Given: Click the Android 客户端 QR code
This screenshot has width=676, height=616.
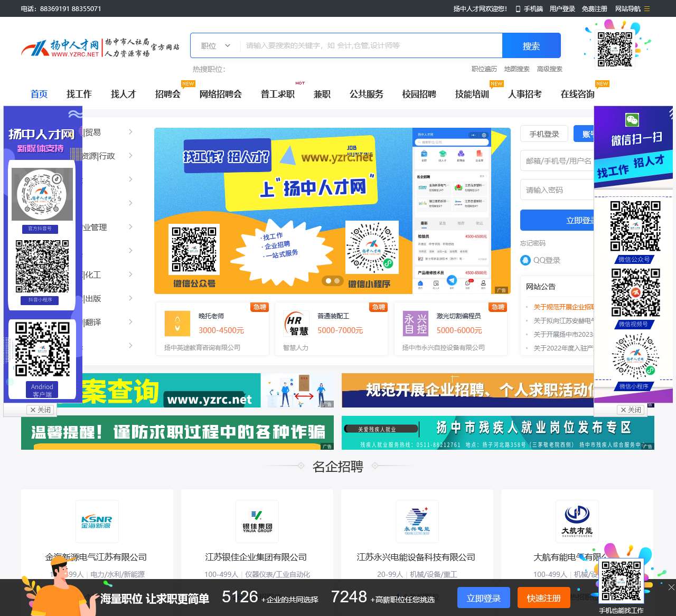Looking at the screenshot, I should pyautogui.click(x=42, y=349).
